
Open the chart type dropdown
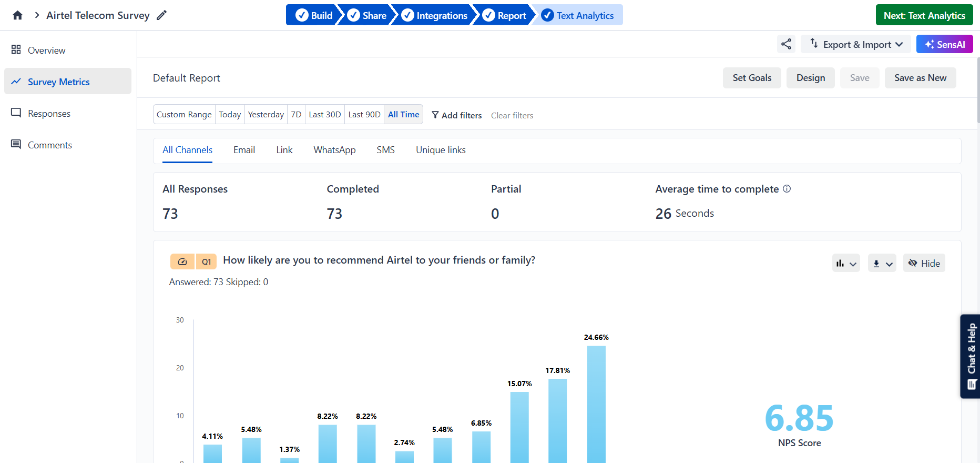pyautogui.click(x=845, y=263)
